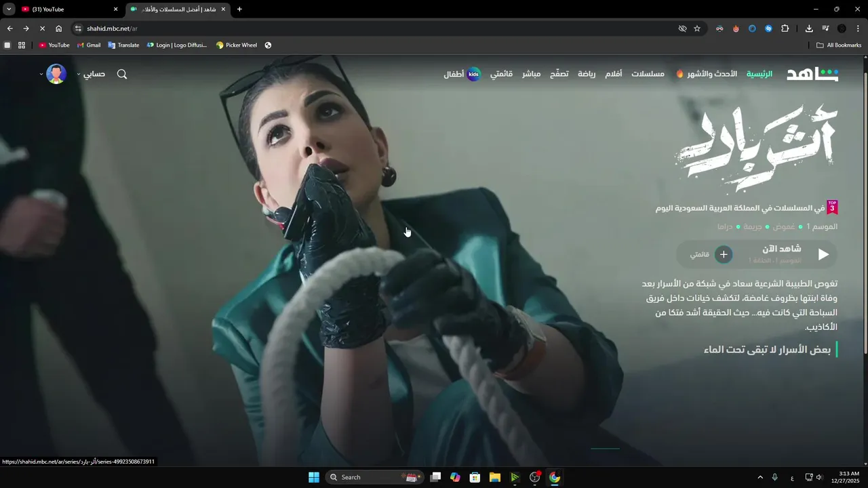Select the الرئيسية nav tab
868x488 pixels.
pyautogui.click(x=759, y=74)
